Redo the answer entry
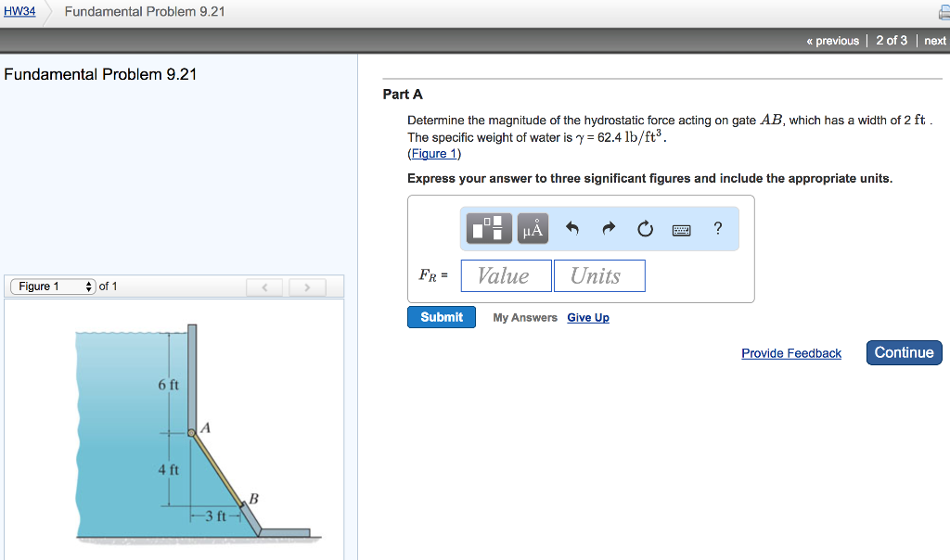This screenshot has width=950, height=560. [607, 228]
